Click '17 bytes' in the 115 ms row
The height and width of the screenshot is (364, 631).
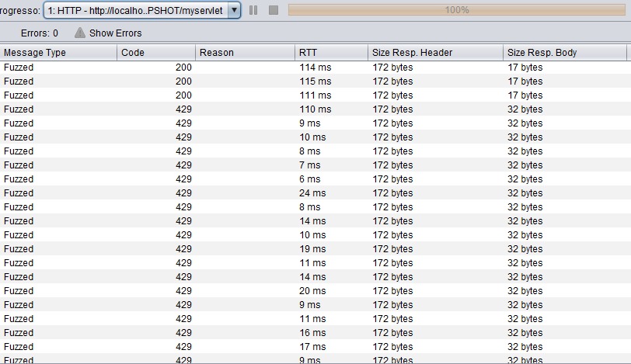pos(525,81)
